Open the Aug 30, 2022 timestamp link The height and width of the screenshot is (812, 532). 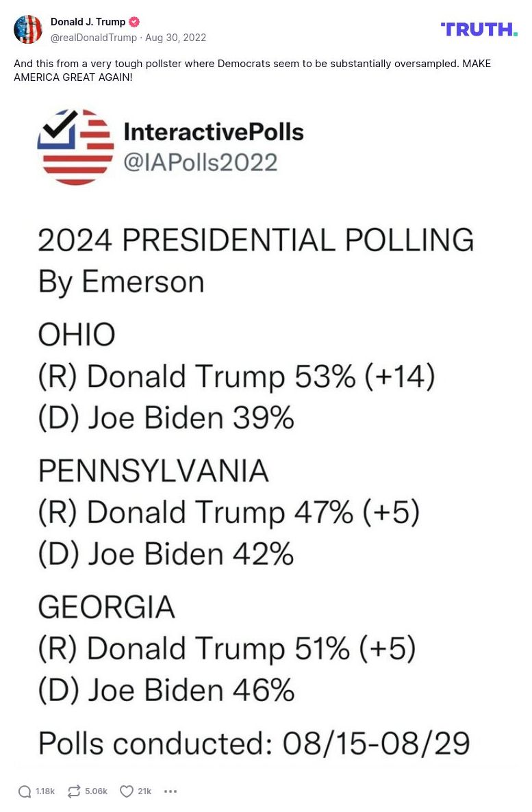(175, 38)
